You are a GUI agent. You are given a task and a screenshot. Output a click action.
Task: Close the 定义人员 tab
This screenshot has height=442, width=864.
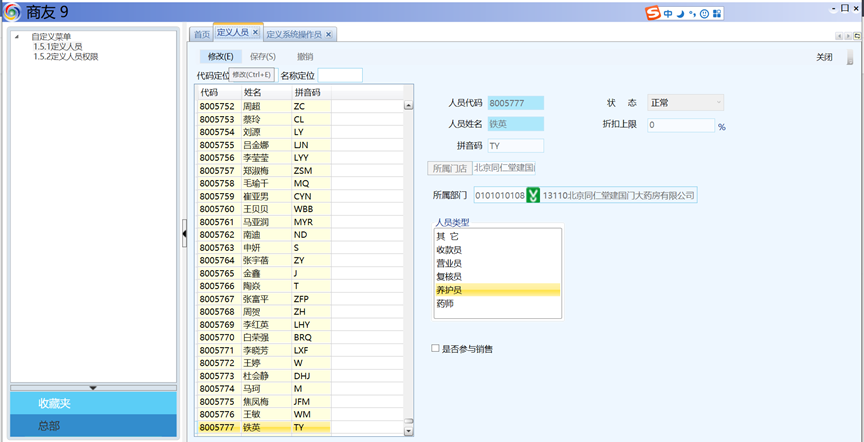255,33
